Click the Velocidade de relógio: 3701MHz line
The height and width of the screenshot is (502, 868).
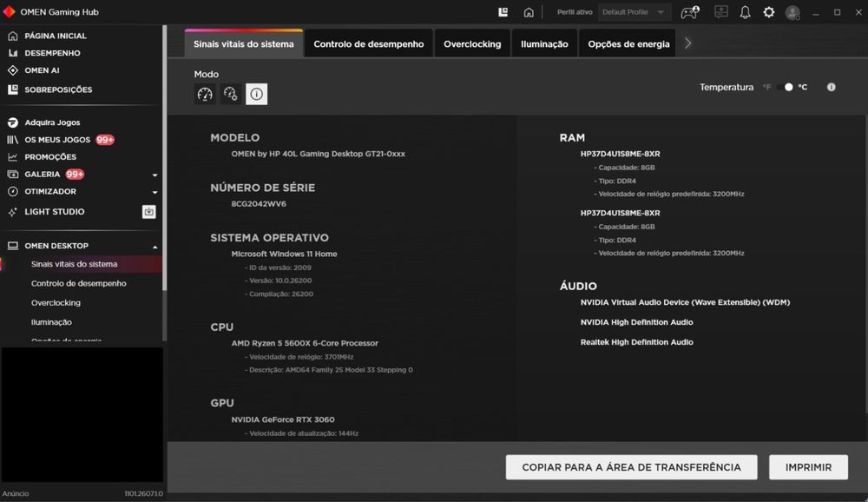tap(299, 357)
